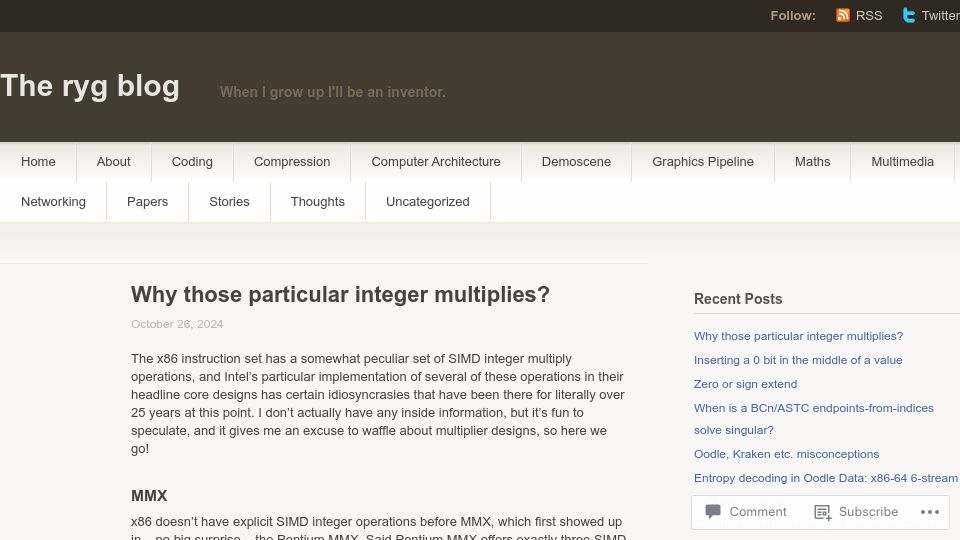Screen dimensions: 960x540
Task: Select the Papers category
Action: tap(147, 201)
